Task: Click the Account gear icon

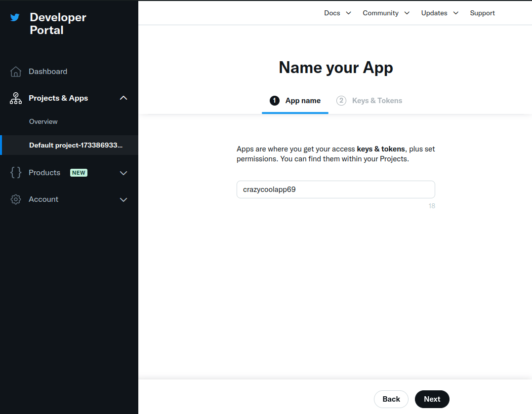Action: (x=16, y=199)
